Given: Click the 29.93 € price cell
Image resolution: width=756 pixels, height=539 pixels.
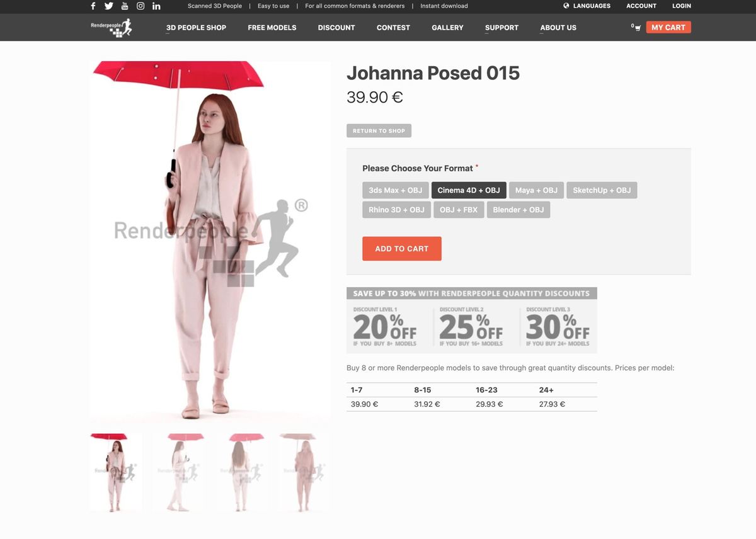Looking at the screenshot, I should (490, 404).
